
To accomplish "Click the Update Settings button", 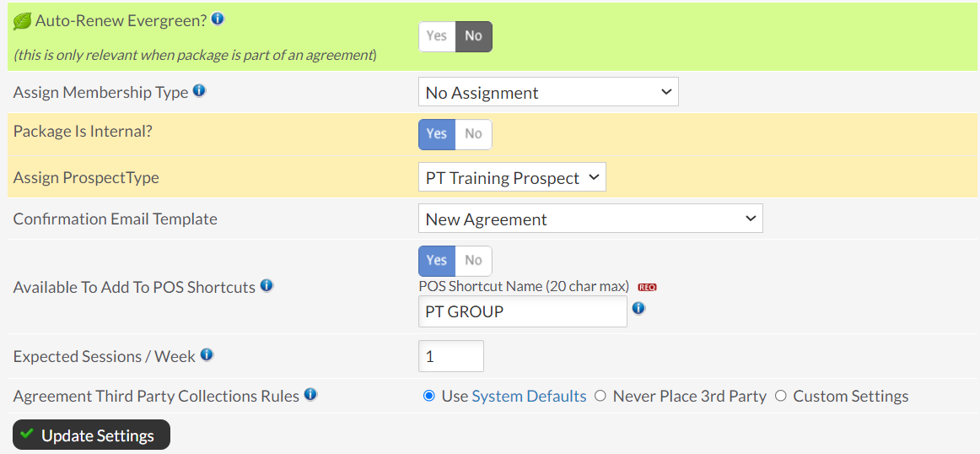I will [x=91, y=435].
